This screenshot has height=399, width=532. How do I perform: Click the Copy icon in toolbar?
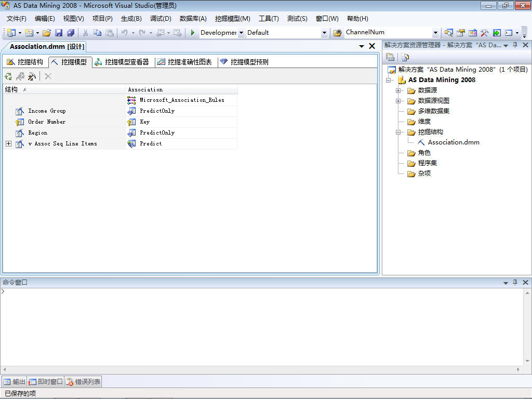97,33
